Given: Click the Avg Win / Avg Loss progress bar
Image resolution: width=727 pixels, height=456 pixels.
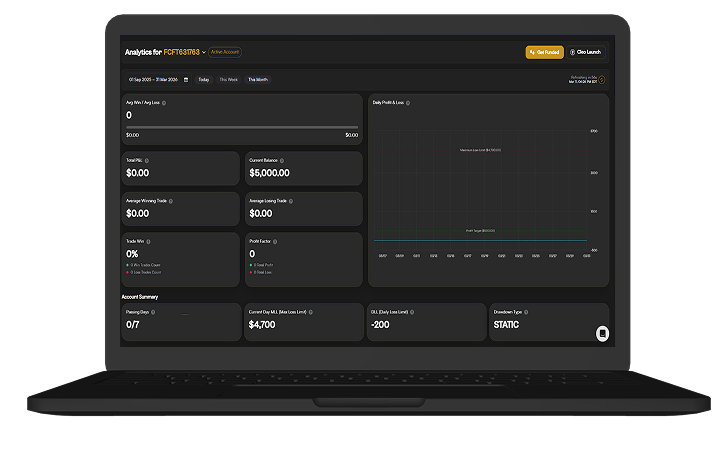Looking at the screenshot, I should (x=241, y=127).
